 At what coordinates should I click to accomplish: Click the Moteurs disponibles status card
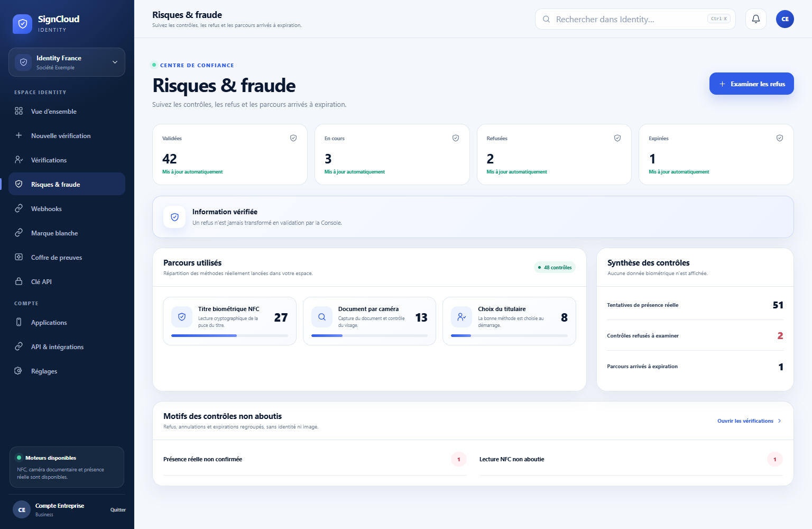click(x=67, y=467)
